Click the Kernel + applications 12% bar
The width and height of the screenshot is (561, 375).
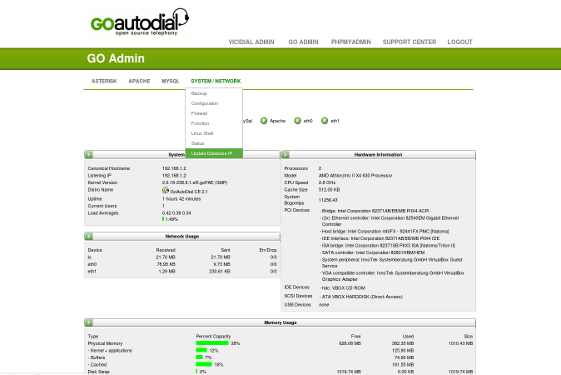pos(201,350)
